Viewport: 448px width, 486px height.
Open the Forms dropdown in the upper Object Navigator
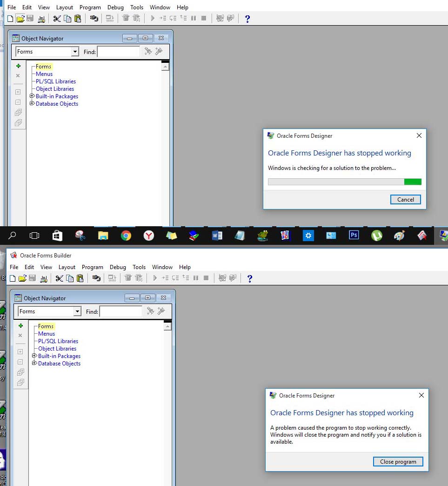point(75,52)
